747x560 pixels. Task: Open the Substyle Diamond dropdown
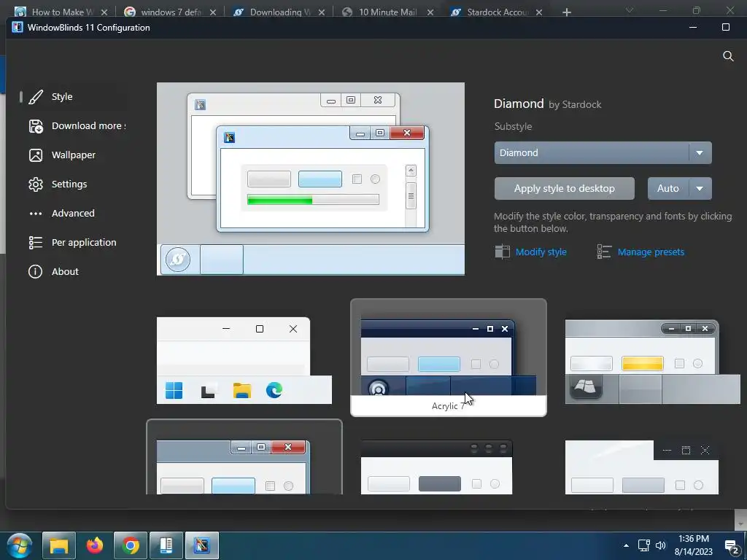click(603, 152)
